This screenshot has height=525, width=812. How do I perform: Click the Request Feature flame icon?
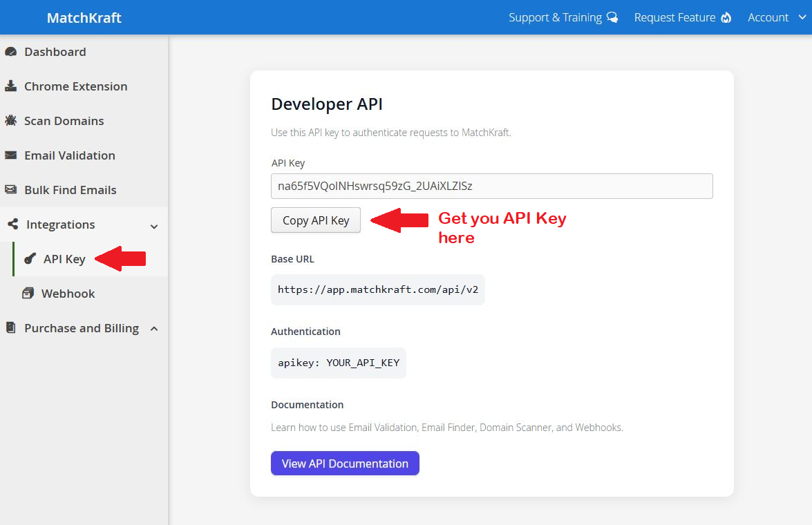point(726,17)
